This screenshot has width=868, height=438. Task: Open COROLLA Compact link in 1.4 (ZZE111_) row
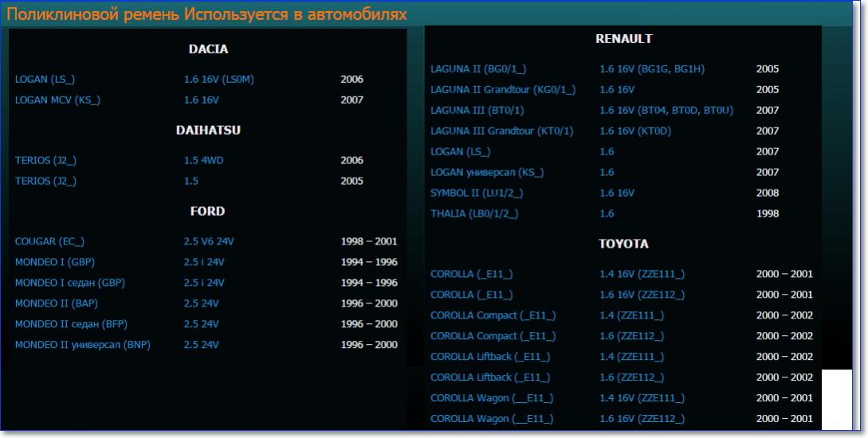point(493,315)
